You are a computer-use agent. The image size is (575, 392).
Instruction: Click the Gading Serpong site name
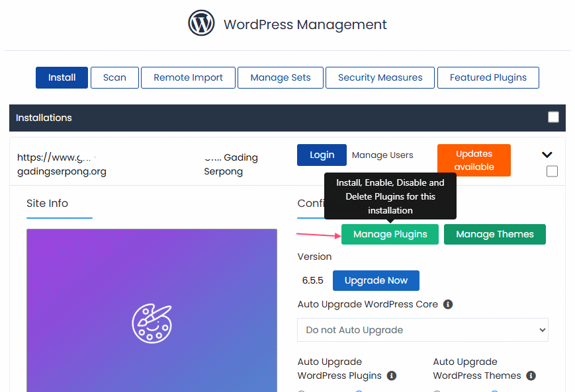point(231,164)
